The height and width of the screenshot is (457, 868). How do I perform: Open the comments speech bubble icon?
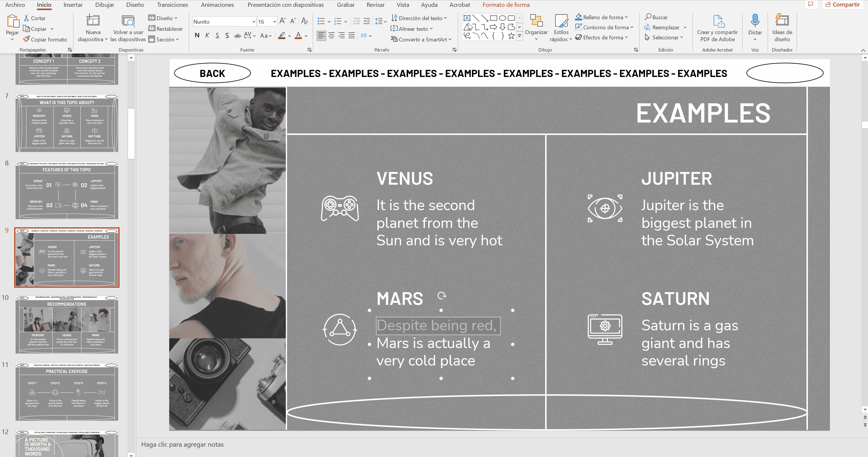click(x=810, y=4)
